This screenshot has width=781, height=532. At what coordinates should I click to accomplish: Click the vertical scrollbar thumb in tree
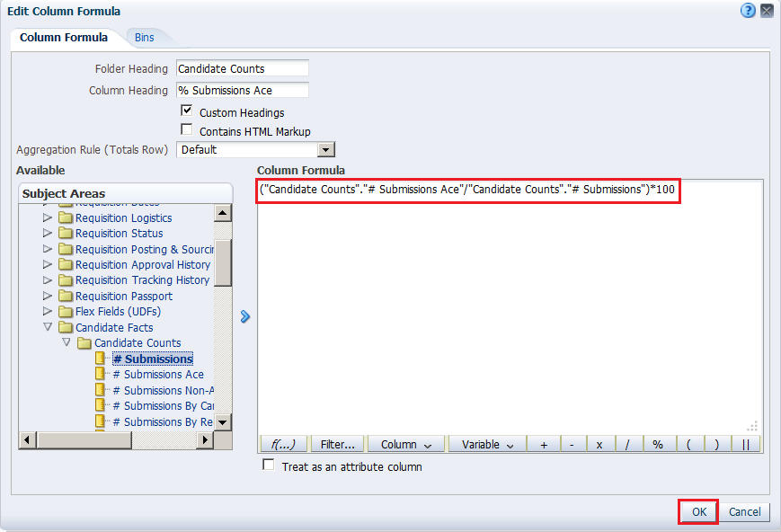click(223, 262)
